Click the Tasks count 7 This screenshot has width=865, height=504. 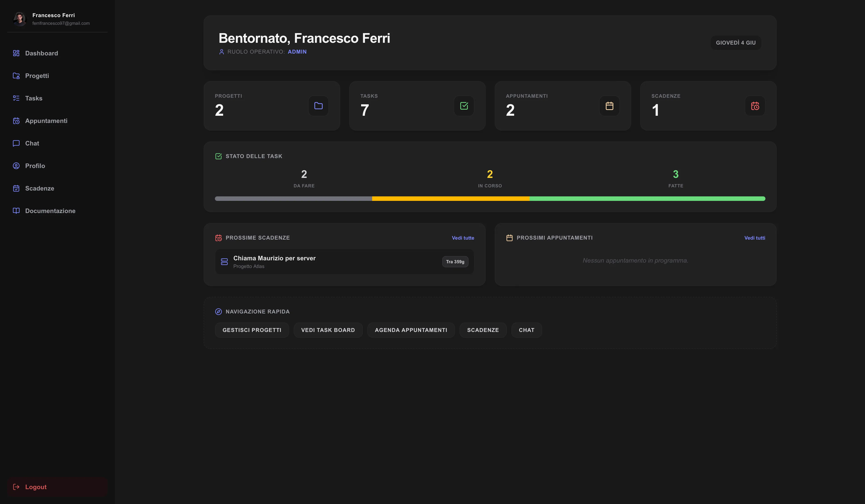[x=365, y=110]
